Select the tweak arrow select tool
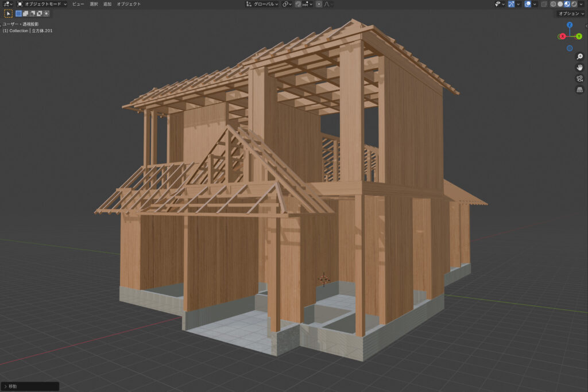 click(x=8, y=13)
